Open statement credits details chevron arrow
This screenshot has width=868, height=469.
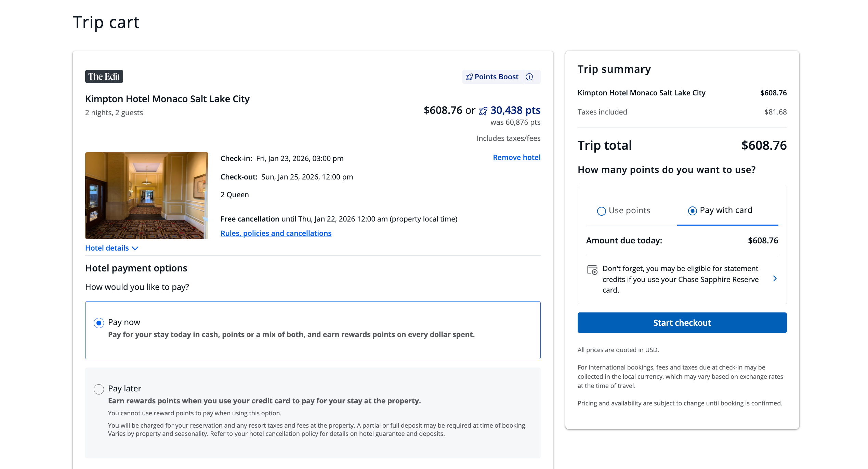pyautogui.click(x=775, y=279)
